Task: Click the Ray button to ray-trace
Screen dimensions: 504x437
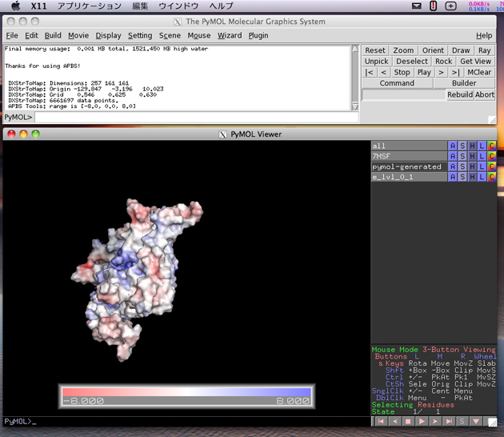Action: point(484,50)
